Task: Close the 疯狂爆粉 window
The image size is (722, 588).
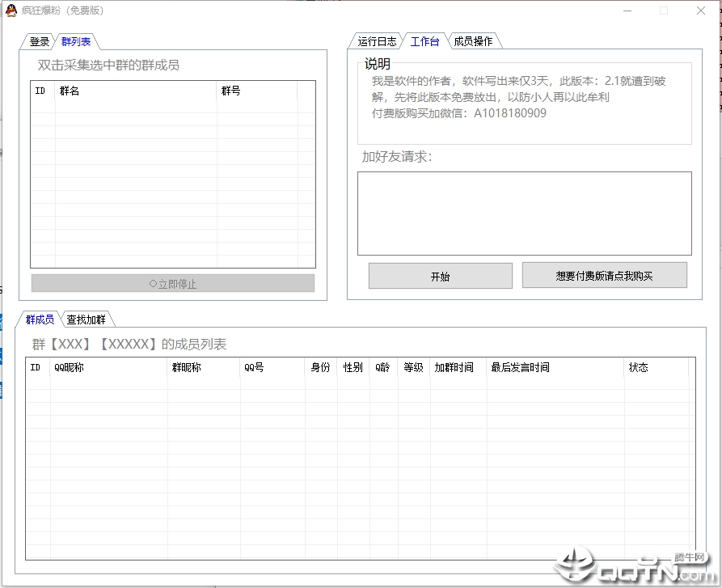Action: (x=701, y=11)
